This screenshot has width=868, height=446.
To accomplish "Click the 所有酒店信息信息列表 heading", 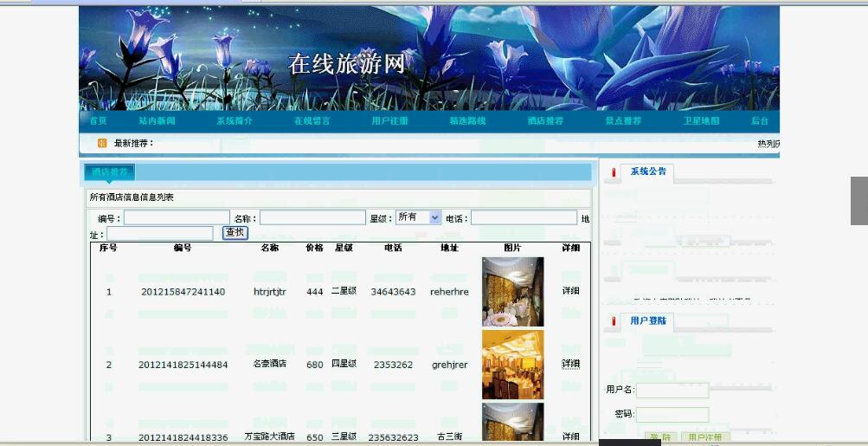I will [132, 197].
